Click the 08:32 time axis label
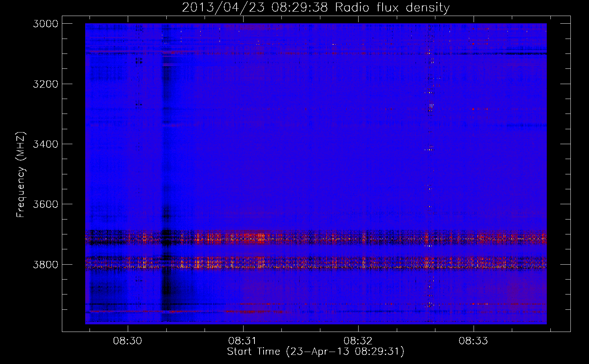The image size is (589, 364). coord(358,341)
